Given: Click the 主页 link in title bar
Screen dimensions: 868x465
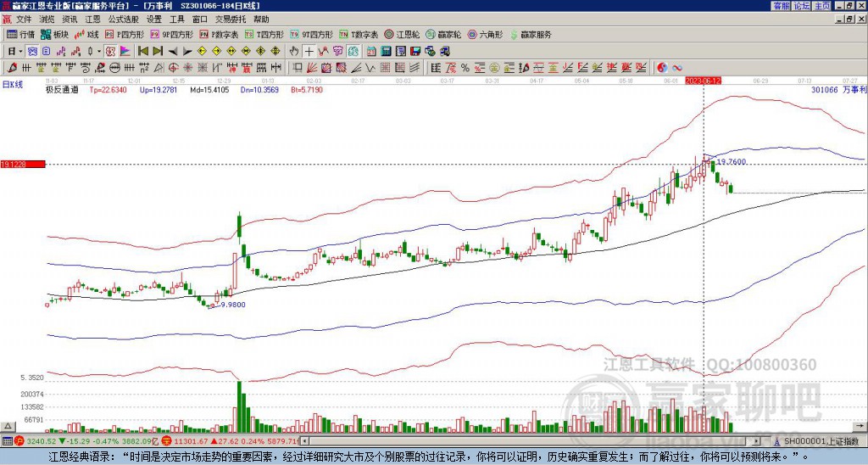Looking at the screenshot, I should click(x=821, y=6).
